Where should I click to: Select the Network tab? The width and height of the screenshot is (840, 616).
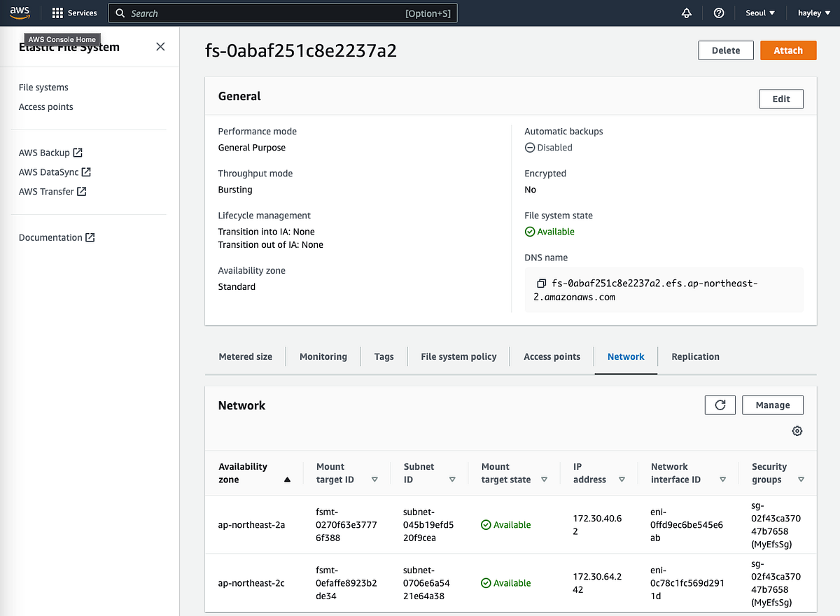[x=626, y=356]
